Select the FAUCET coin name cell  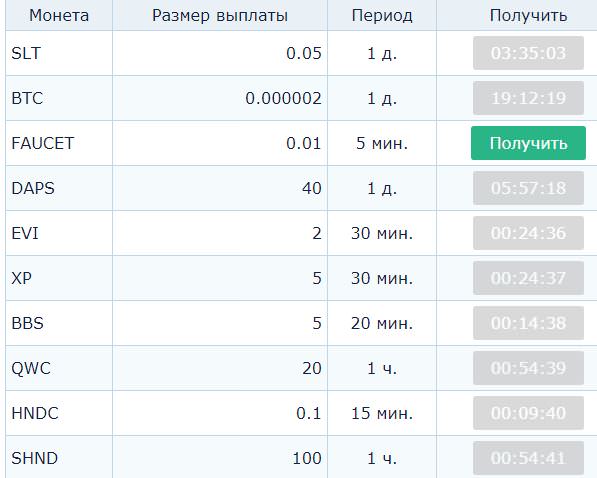[x=59, y=143]
